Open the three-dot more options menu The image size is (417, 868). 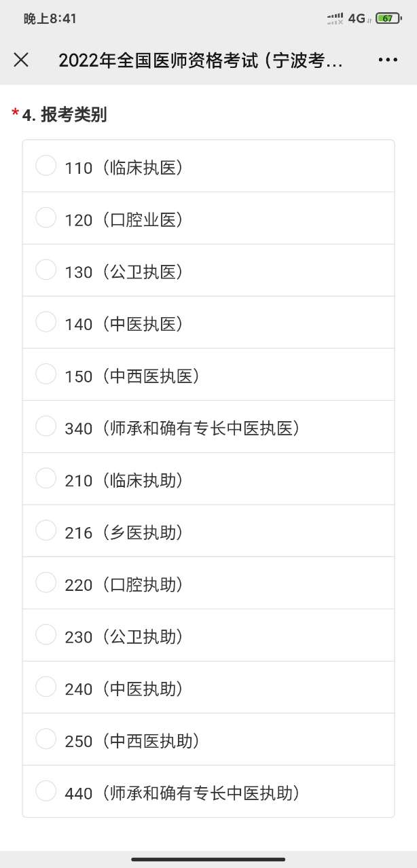[x=388, y=60]
